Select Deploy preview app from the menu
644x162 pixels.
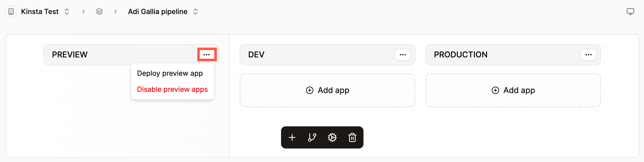tap(170, 73)
